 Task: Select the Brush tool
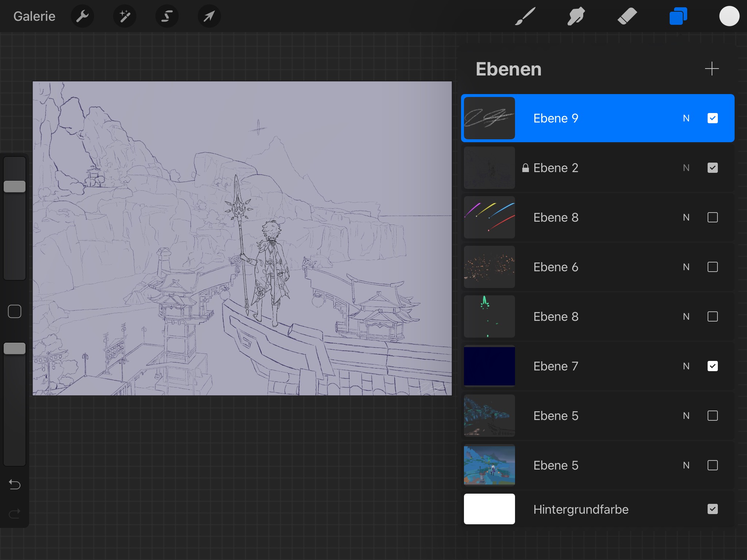click(525, 16)
